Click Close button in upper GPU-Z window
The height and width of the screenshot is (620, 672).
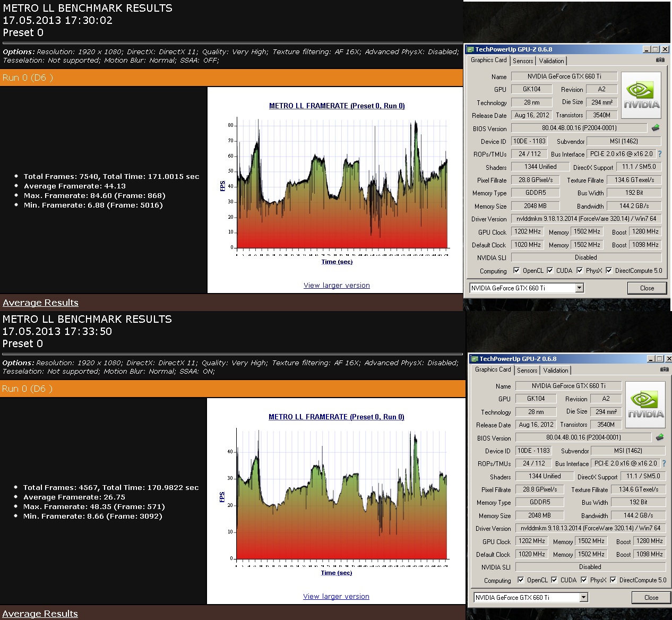click(x=647, y=288)
